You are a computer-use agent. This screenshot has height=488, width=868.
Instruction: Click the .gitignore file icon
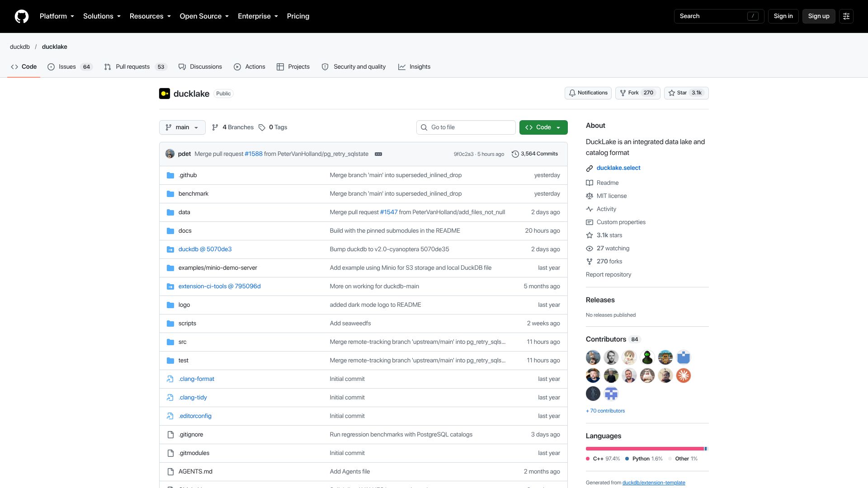click(170, 435)
